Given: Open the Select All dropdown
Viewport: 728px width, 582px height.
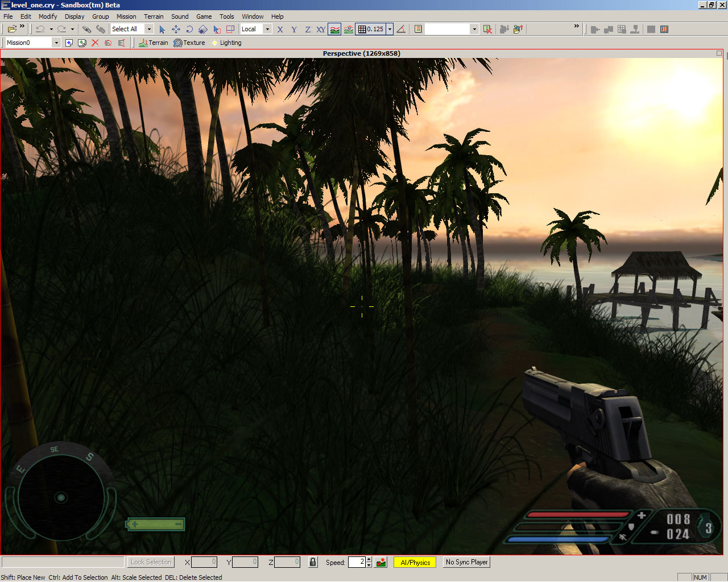Looking at the screenshot, I should [x=149, y=29].
